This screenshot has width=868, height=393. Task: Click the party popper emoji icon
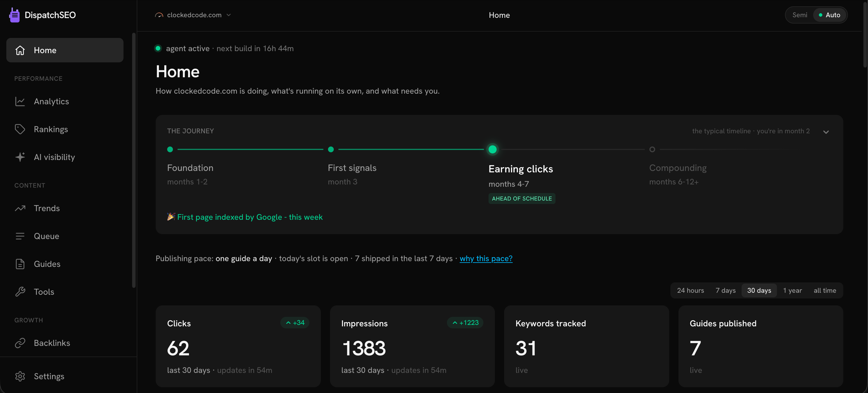pos(171,217)
